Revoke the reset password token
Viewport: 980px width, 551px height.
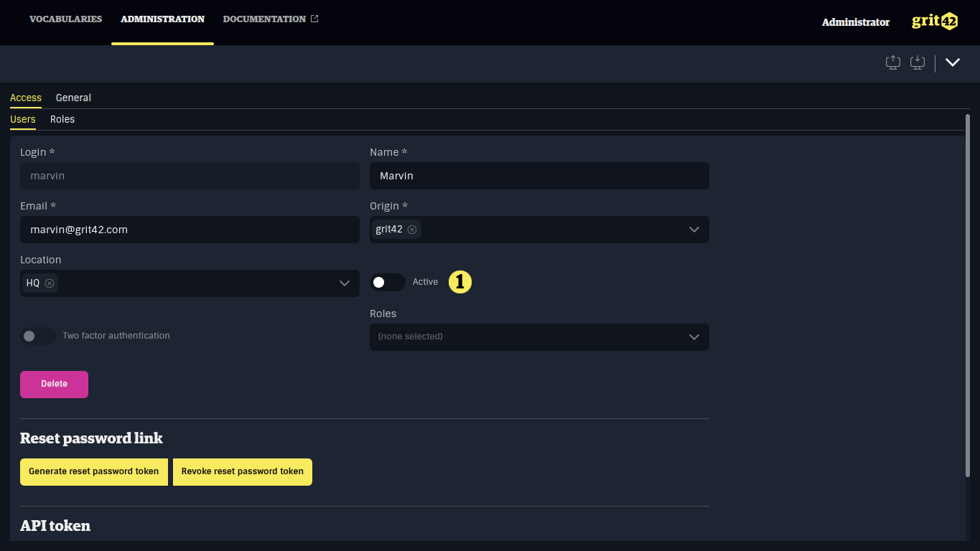tap(242, 471)
